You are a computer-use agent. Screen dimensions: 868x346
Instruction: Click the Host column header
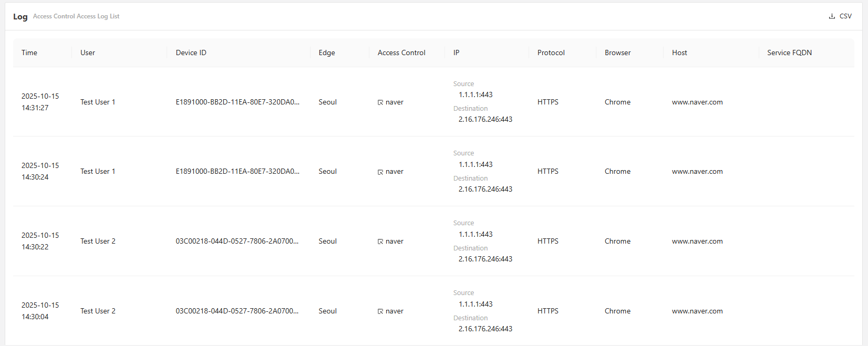(679, 53)
